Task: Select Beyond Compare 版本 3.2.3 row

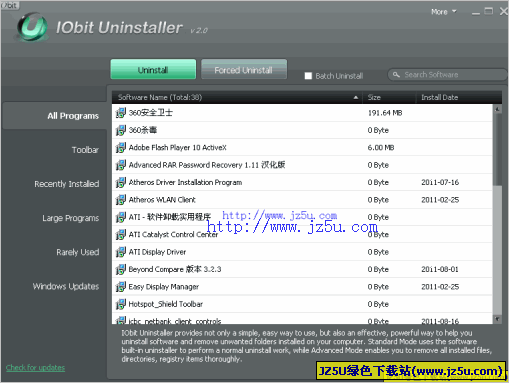Action: click(x=302, y=269)
